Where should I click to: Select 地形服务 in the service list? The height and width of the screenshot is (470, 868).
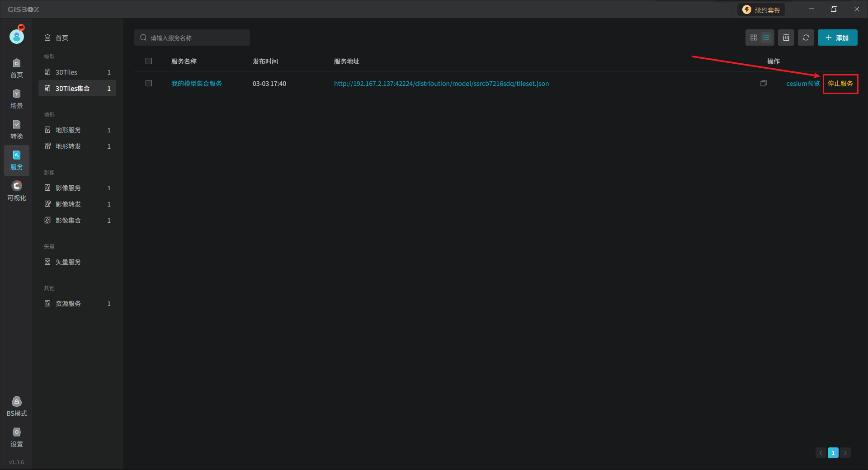[x=68, y=130]
